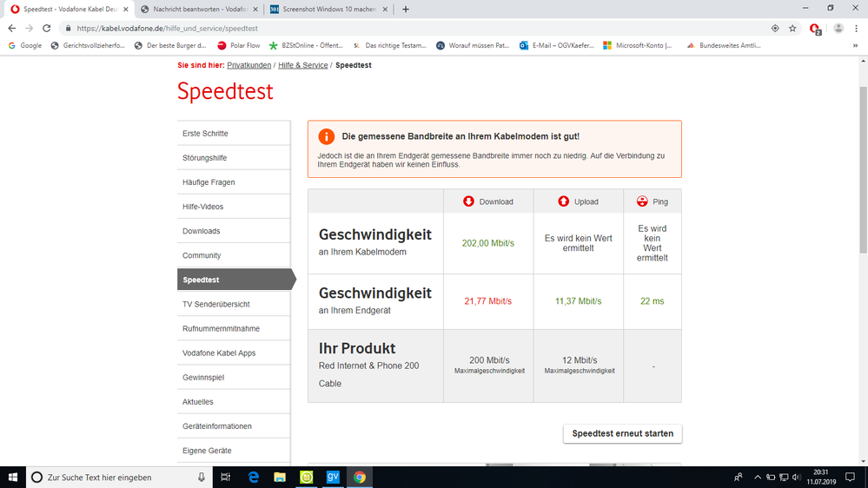The width and height of the screenshot is (868, 488).
Task: Follow the Privatkunden breadcrumb link
Action: pyautogui.click(x=249, y=65)
